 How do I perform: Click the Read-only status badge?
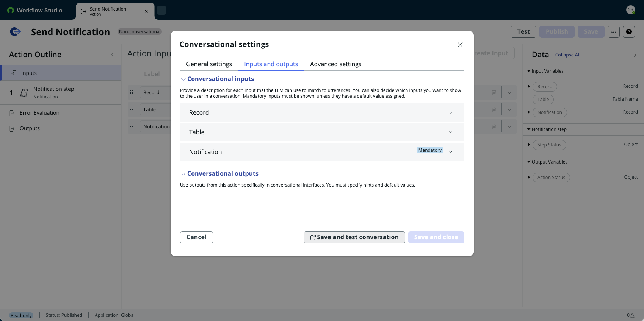point(21,315)
